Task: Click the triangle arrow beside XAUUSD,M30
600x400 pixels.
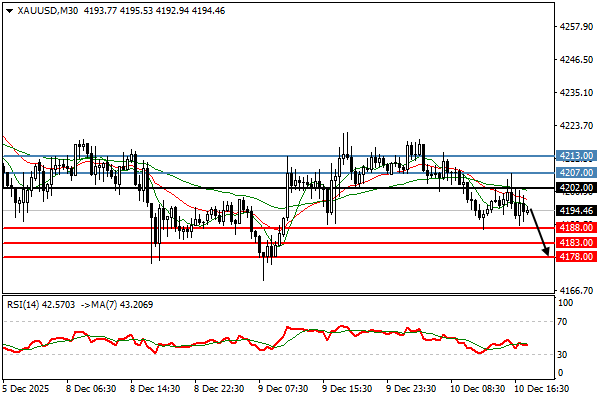Action: point(9,10)
